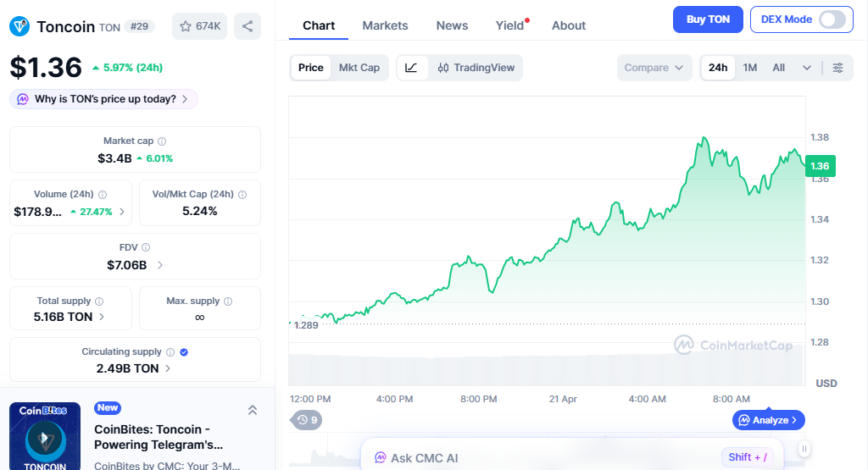Screen dimensions: 868x470
Task: Select the 24h time range
Action: (718, 68)
